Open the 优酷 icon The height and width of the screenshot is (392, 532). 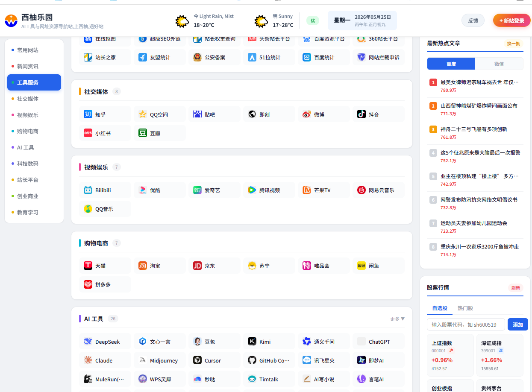tap(143, 190)
